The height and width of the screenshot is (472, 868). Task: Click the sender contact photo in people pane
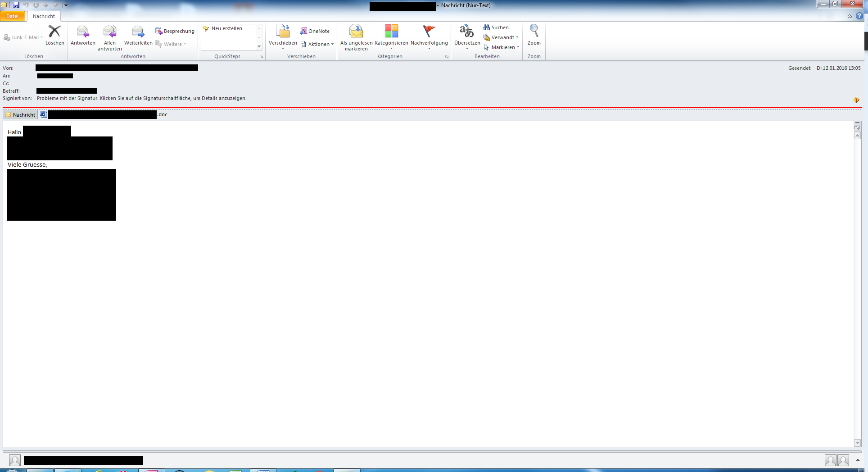(x=15, y=460)
